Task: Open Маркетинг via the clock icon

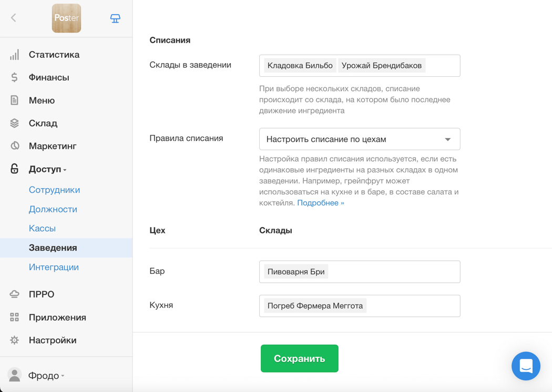Action: [x=15, y=146]
